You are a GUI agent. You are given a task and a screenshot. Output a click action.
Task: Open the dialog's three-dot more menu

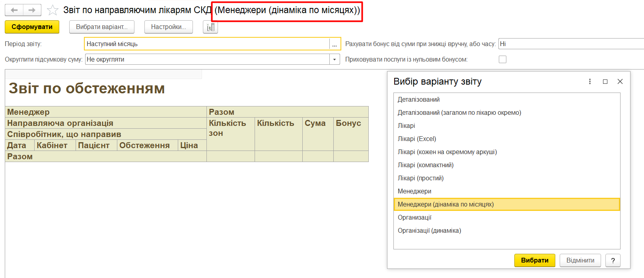(590, 81)
